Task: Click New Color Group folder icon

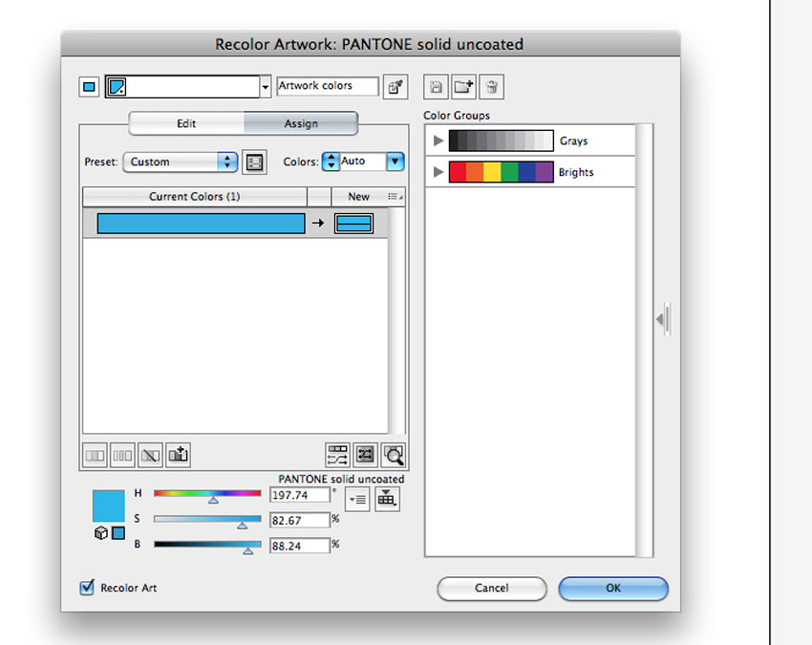Action: tap(463, 87)
